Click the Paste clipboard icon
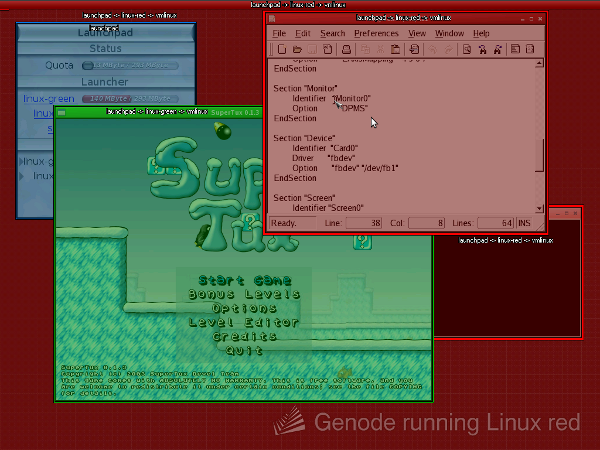This screenshot has height=450, width=600. click(x=395, y=49)
